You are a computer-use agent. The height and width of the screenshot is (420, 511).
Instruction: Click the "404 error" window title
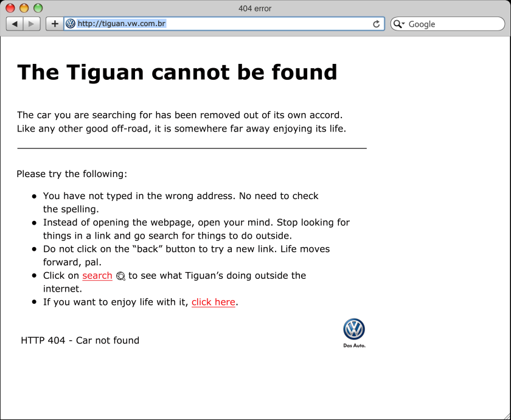pos(255,9)
